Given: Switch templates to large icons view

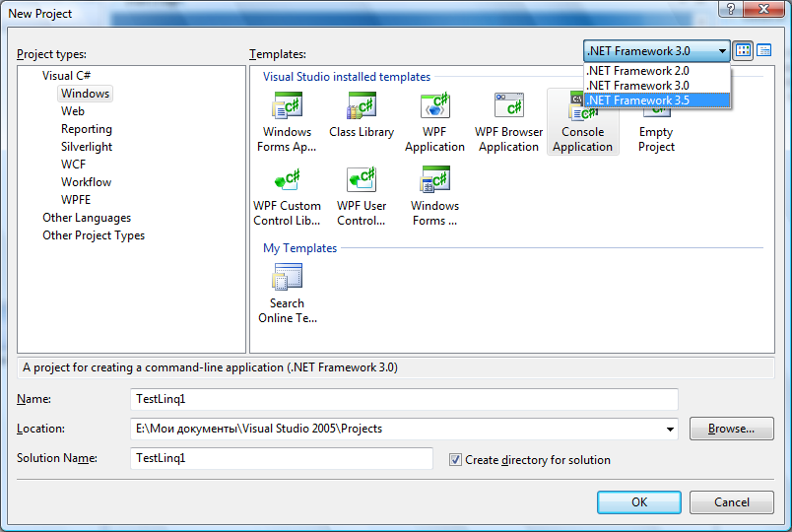Looking at the screenshot, I should [x=743, y=50].
